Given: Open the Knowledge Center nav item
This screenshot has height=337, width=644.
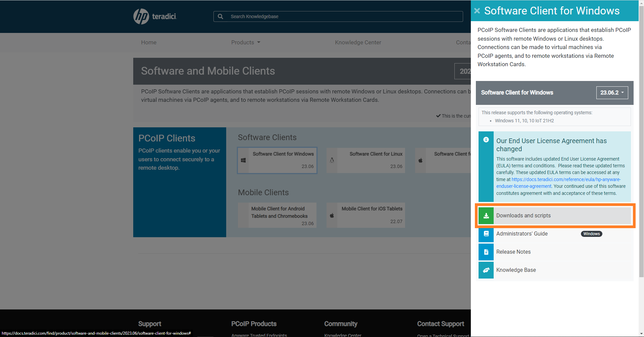Looking at the screenshot, I should 358,42.
